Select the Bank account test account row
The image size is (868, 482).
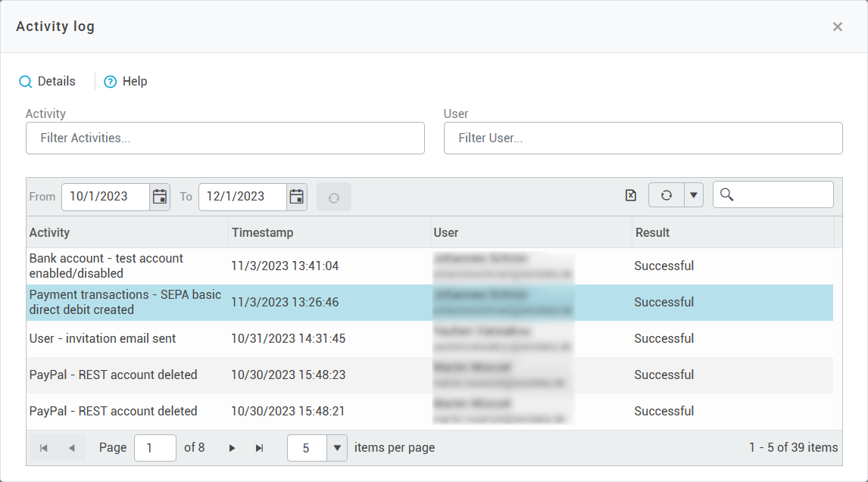pos(106,266)
